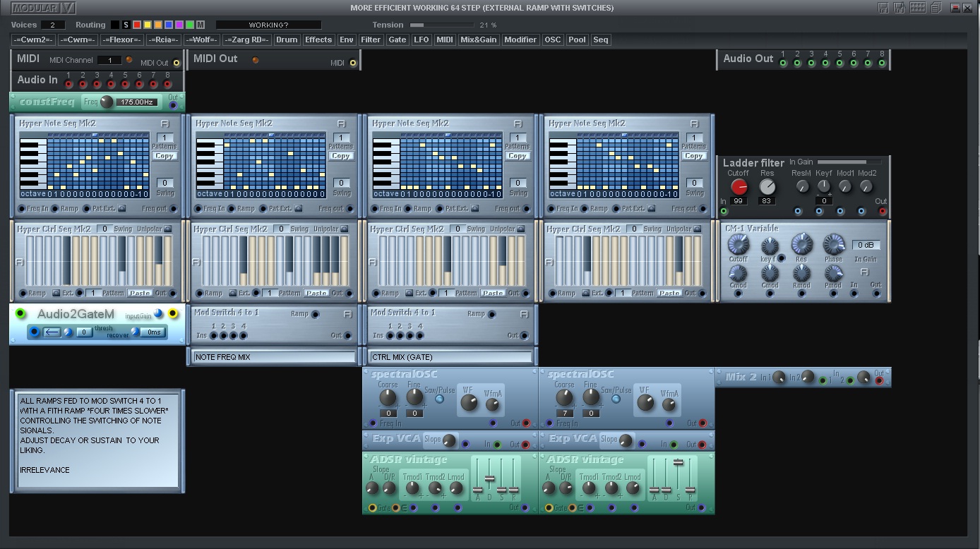Expand the OSC module category menu
The width and height of the screenshot is (980, 549).
click(x=552, y=40)
